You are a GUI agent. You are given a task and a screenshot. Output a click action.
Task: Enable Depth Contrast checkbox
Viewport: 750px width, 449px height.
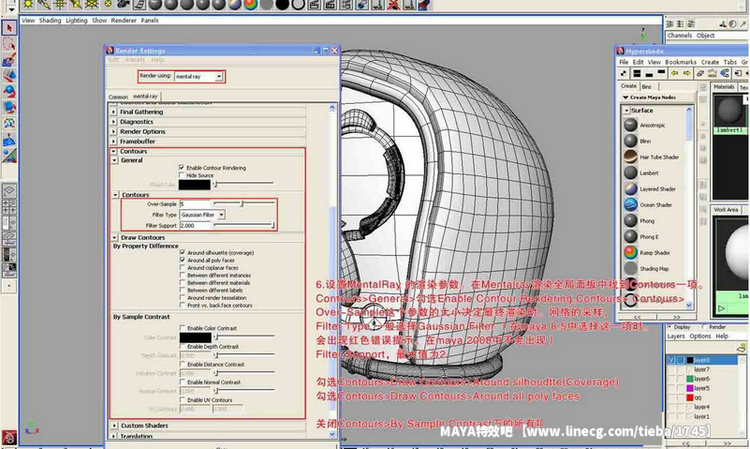[182, 346]
